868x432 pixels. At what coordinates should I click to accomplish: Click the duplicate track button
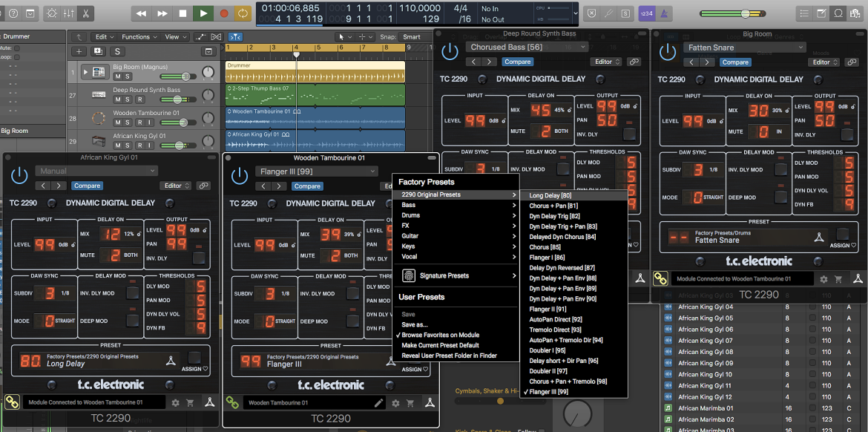98,51
